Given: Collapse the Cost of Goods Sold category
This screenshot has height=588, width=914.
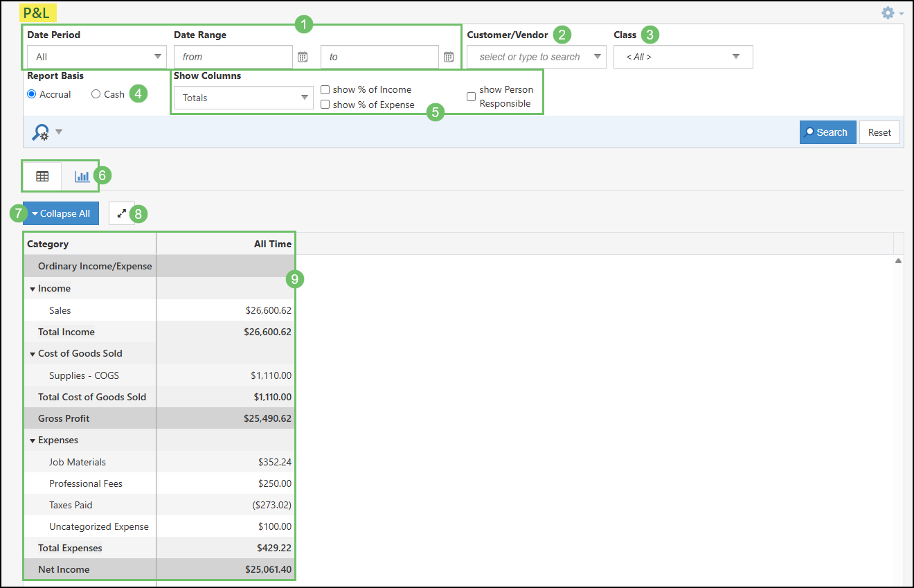Looking at the screenshot, I should pos(33,354).
